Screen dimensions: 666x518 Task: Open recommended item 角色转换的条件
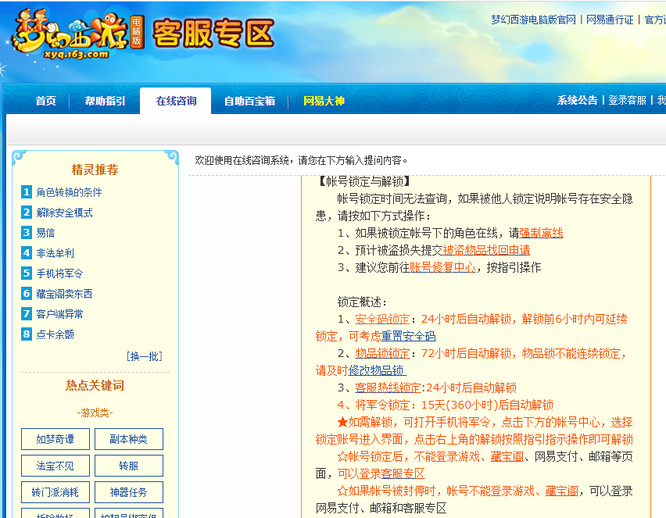coord(69,192)
